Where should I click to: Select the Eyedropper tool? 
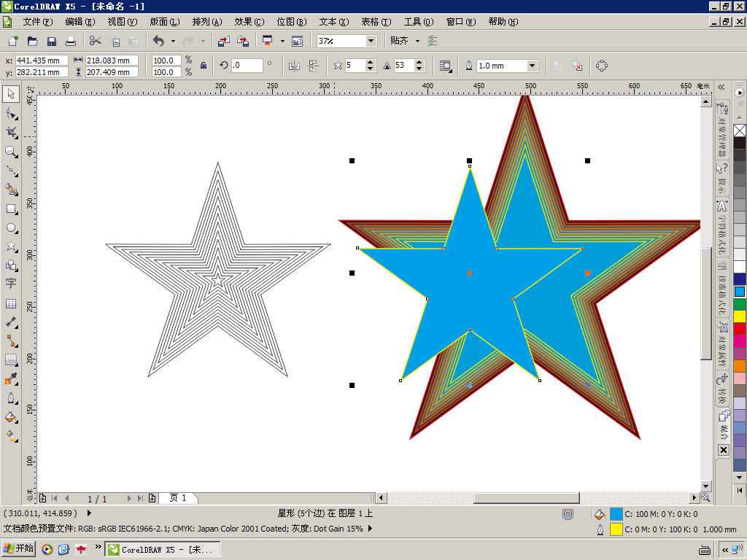click(12, 379)
